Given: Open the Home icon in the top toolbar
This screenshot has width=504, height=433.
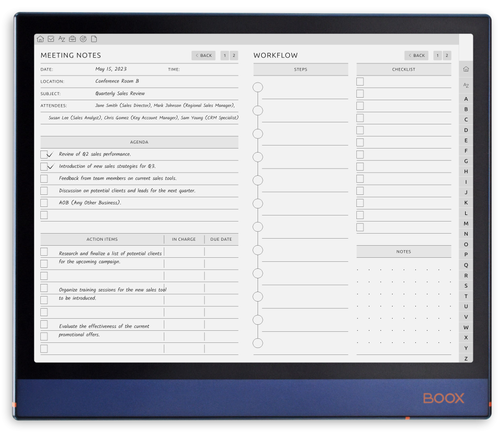Looking at the screenshot, I should pyautogui.click(x=40, y=39).
